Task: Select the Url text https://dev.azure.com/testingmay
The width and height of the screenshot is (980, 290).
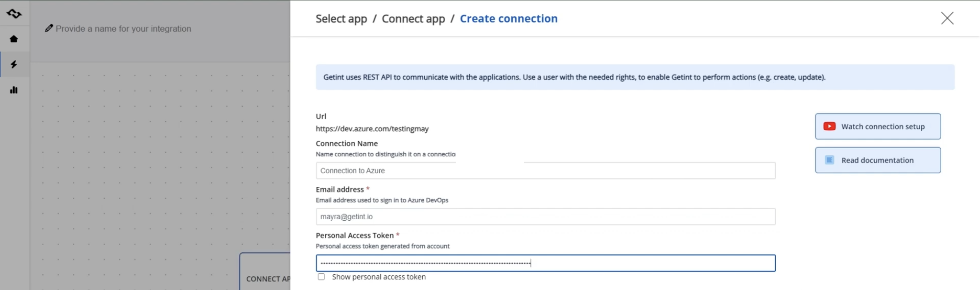Action: [372, 128]
